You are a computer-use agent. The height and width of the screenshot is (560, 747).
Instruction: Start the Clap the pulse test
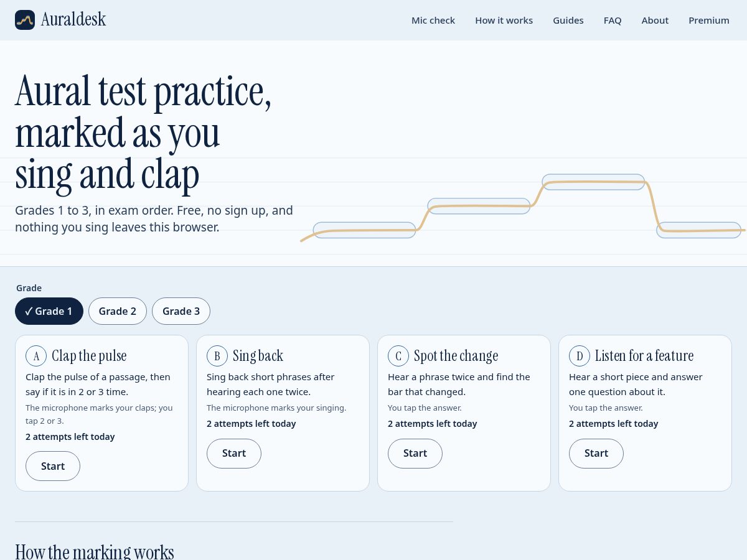tap(53, 466)
